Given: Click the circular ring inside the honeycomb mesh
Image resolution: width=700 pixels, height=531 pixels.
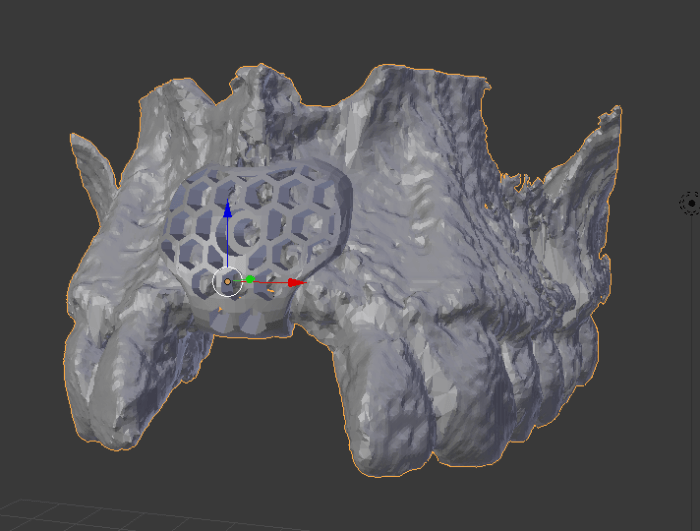Looking at the screenshot, I should [x=248, y=230].
